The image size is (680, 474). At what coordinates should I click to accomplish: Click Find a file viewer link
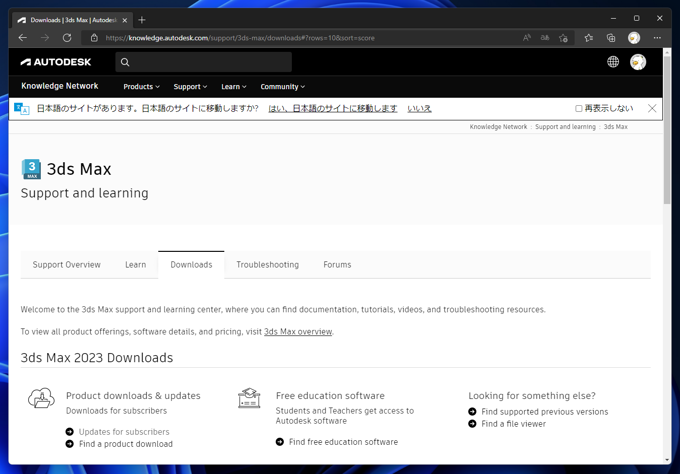tap(513, 424)
